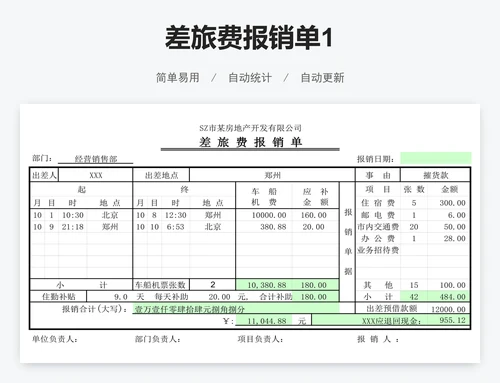Screen dimensions: 500x383
Task: Select the days value 9.0
Action: (x=121, y=297)
